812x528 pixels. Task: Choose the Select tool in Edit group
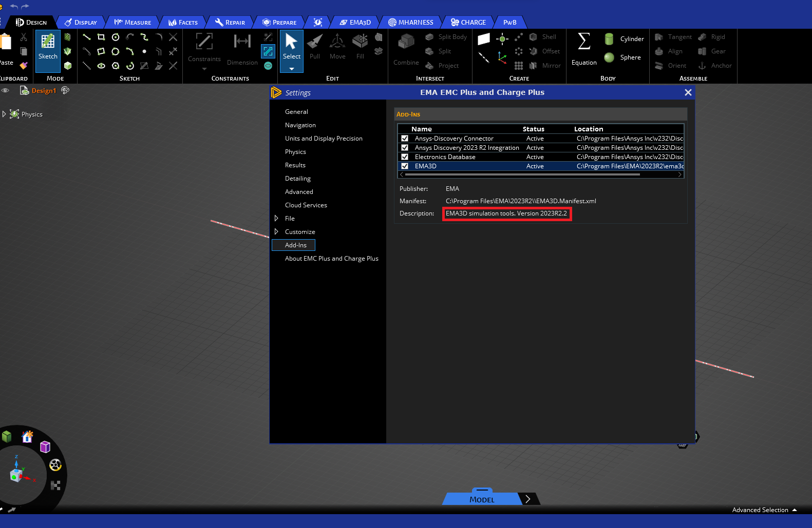(x=291, y=47)
